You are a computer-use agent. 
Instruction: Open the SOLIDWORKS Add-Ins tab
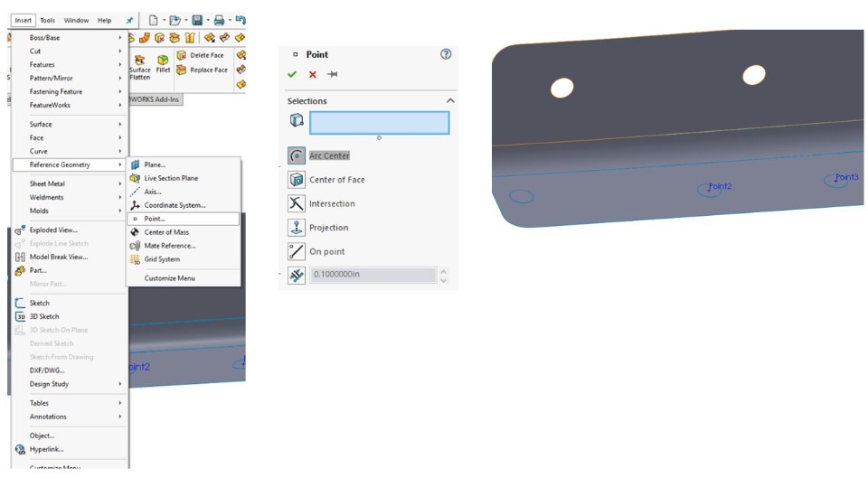pos(155,99)
